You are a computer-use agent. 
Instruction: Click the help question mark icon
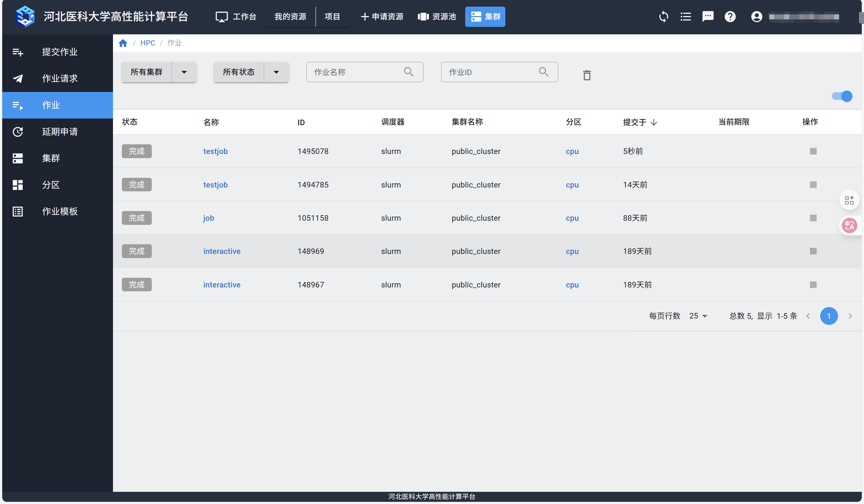(730, 16)
